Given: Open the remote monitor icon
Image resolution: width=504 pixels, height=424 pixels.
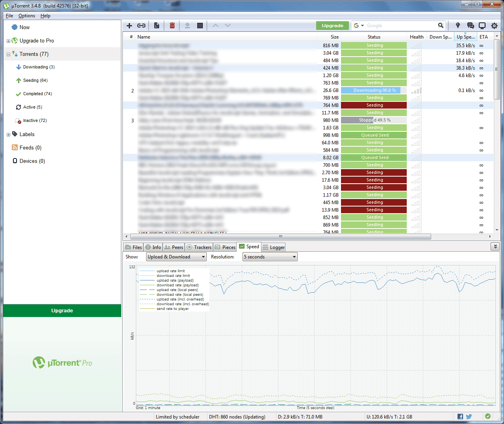Looking at the screenshot, I should [x=482, y=26].
